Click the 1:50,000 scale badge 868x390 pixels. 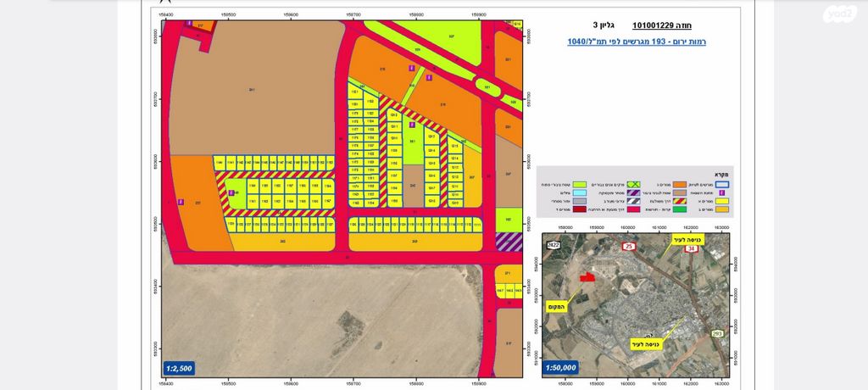pos(560,367)
